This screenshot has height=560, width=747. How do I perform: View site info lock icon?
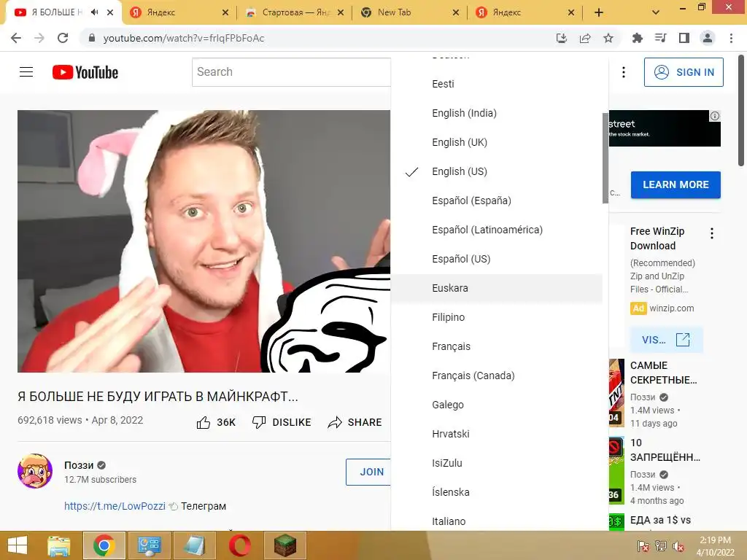(92, 38)
